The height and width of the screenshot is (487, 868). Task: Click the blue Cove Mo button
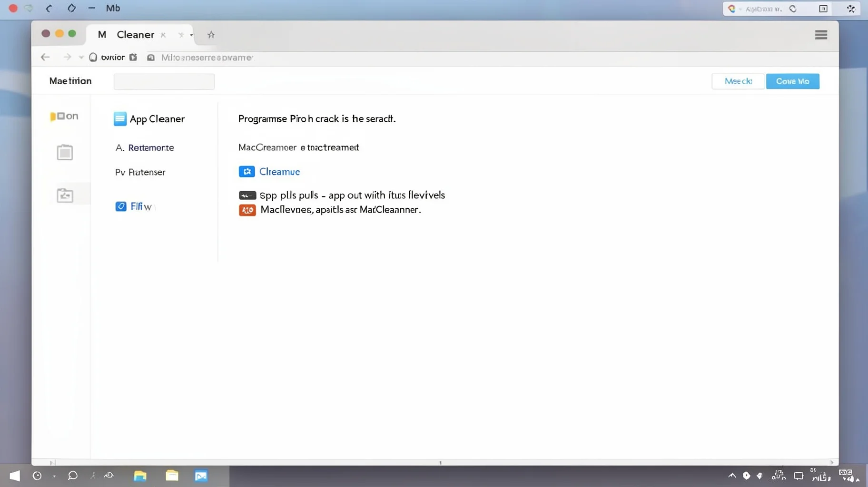click(x=793, y=81)
